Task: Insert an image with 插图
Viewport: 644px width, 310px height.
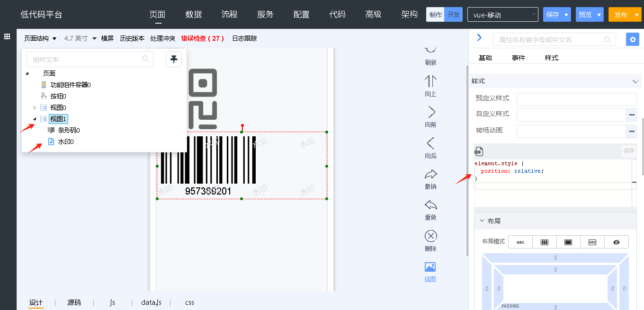Action: (430, 272)
